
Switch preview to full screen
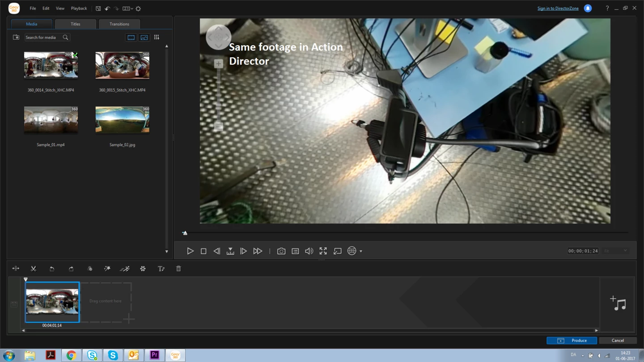point(323,251)
